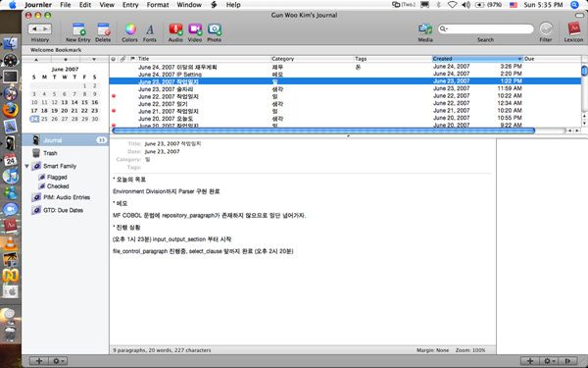This screenshot has height=368, width=588.
Task: Open Finder from the dock
Action: click(10, 44)
